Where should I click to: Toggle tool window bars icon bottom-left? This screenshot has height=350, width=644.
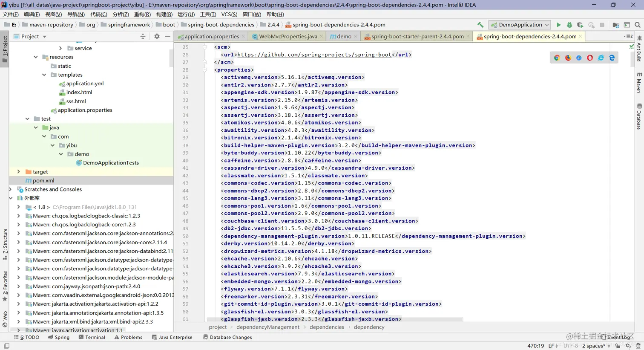6,346
